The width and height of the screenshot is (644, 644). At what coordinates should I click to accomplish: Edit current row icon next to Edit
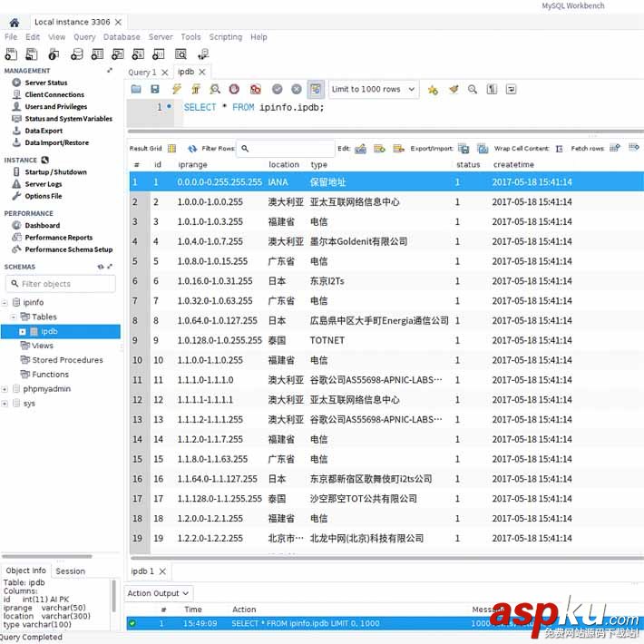click(360, 148)
